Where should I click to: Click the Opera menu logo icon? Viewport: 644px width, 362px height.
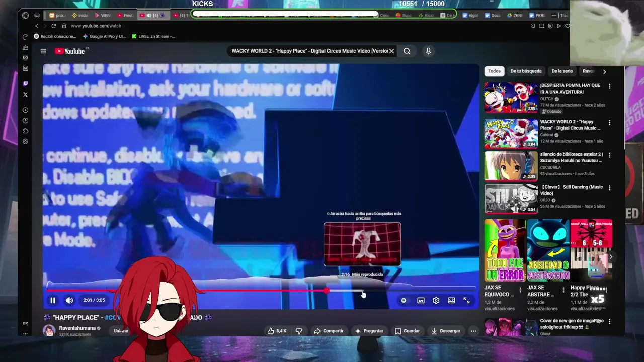(25, 16)
